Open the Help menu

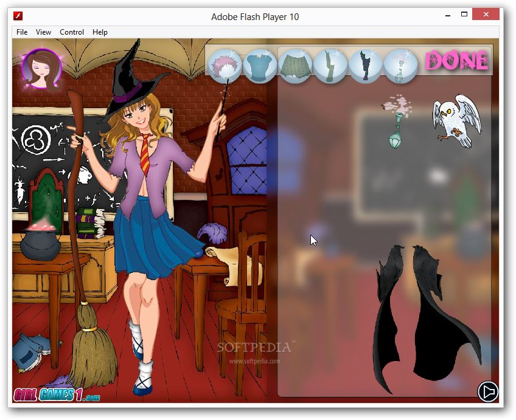[100, 32]
